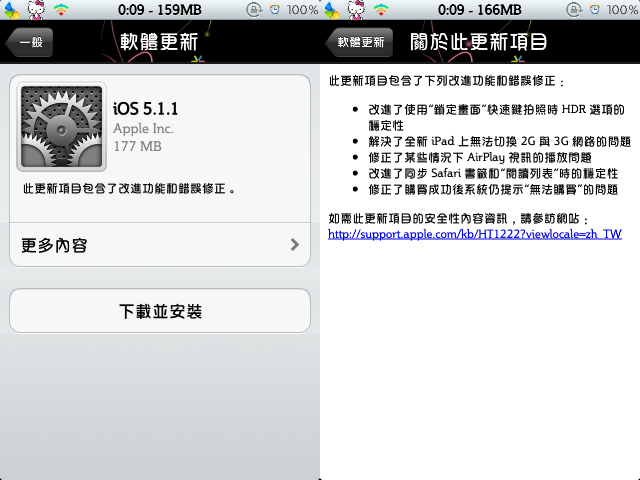The width and height of the screenshot is (640, 480).
Task: Tap the bullet about HDR 選項的穩定性
Action: pos(496,118)
